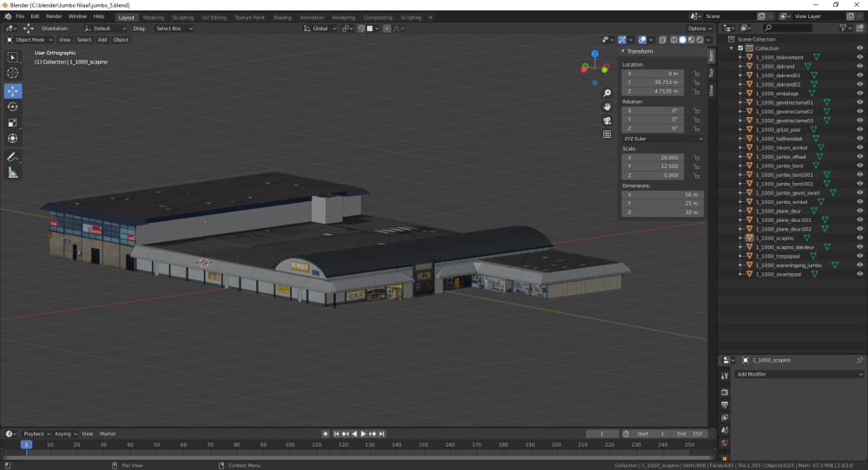868x470 pixels.
Task: Pick the Measure tool
Action: [x=13, y=173]
